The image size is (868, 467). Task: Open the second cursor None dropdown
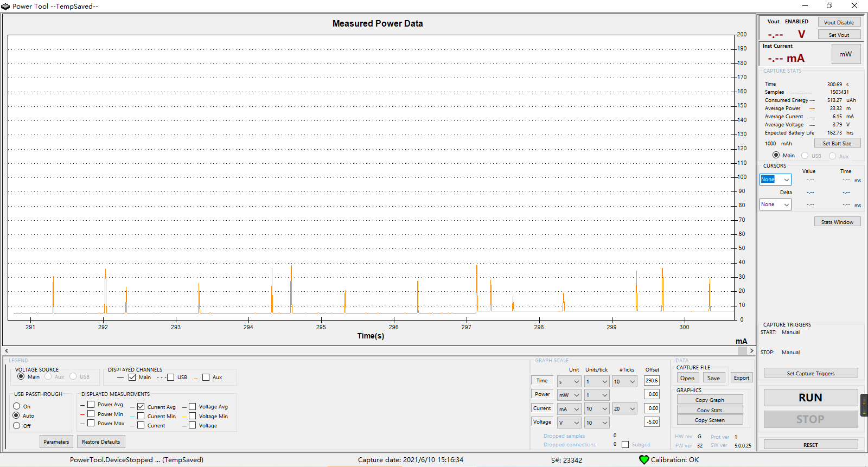tap(775, 204)
